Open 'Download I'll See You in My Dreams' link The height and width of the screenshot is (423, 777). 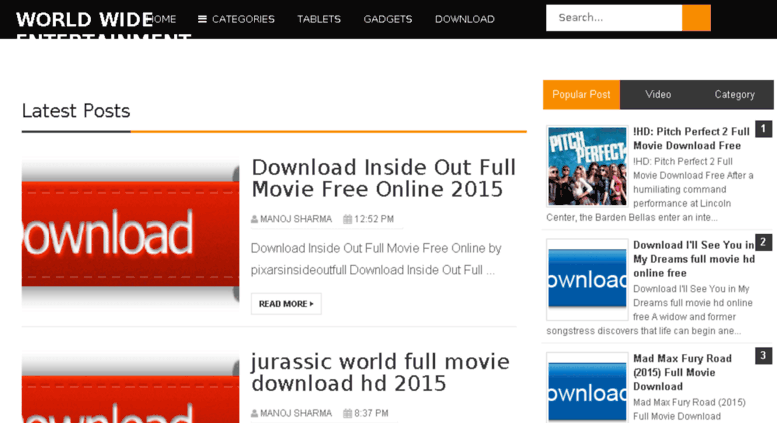pos(694,259)
